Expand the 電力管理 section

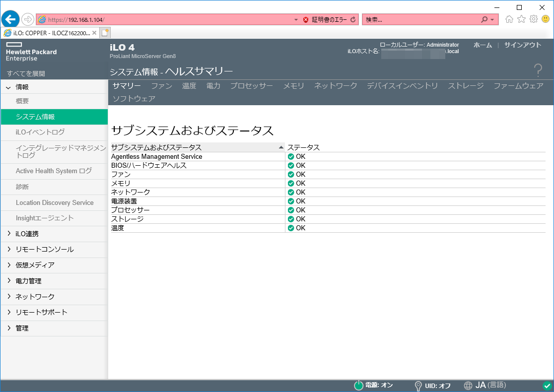(x=9, y=280)
